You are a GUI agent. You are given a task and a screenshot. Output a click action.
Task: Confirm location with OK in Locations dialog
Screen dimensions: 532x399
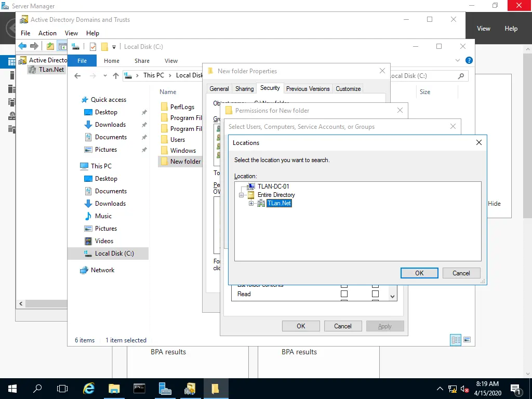pos(419,273)
